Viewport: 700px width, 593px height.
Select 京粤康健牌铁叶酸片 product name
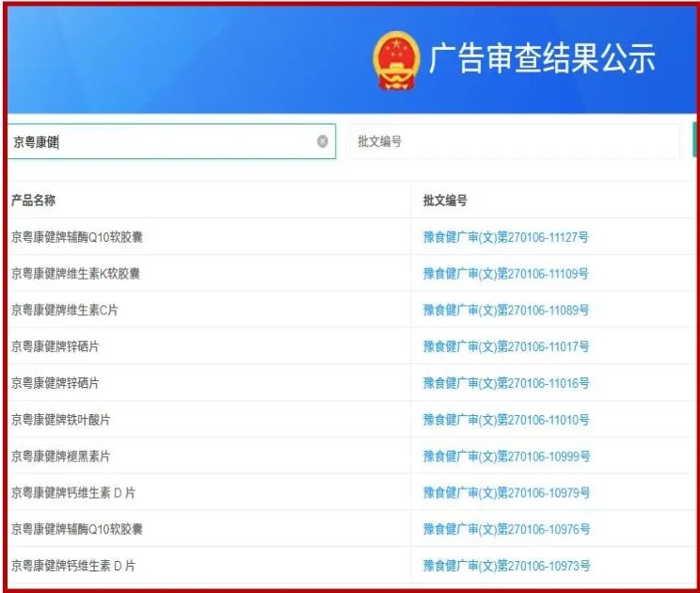[x=61, y=419]
